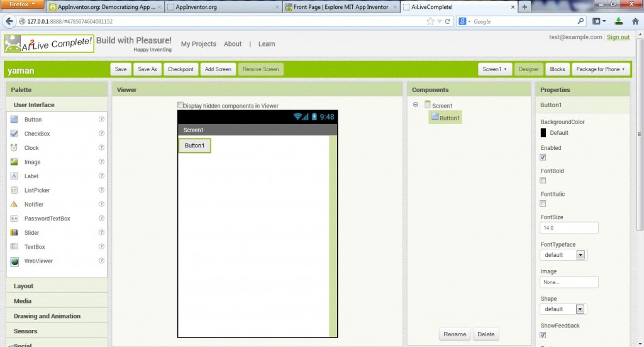644x347 pixels.
Task: Open the FontTypeface dropdown
Action: coord(563,255)
